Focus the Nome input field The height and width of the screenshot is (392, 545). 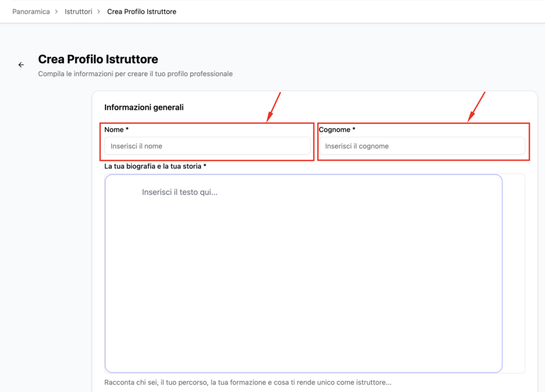(207, 146)
